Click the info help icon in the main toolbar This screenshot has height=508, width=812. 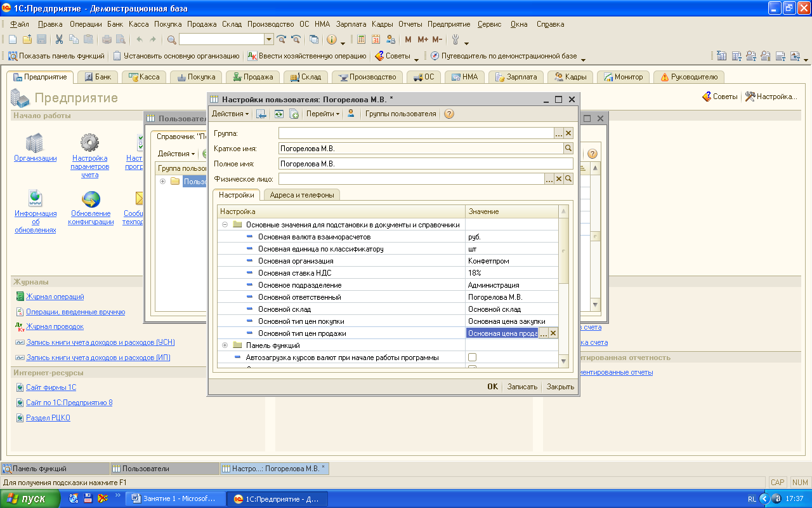coord(331,39)
